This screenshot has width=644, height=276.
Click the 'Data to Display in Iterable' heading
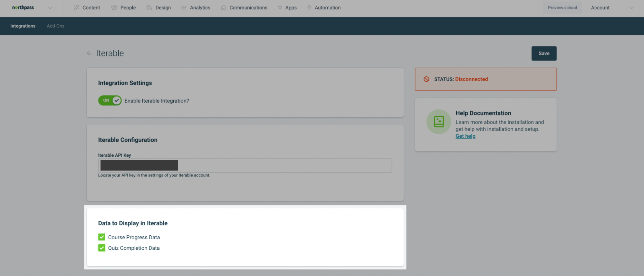[x=133, y=223]
